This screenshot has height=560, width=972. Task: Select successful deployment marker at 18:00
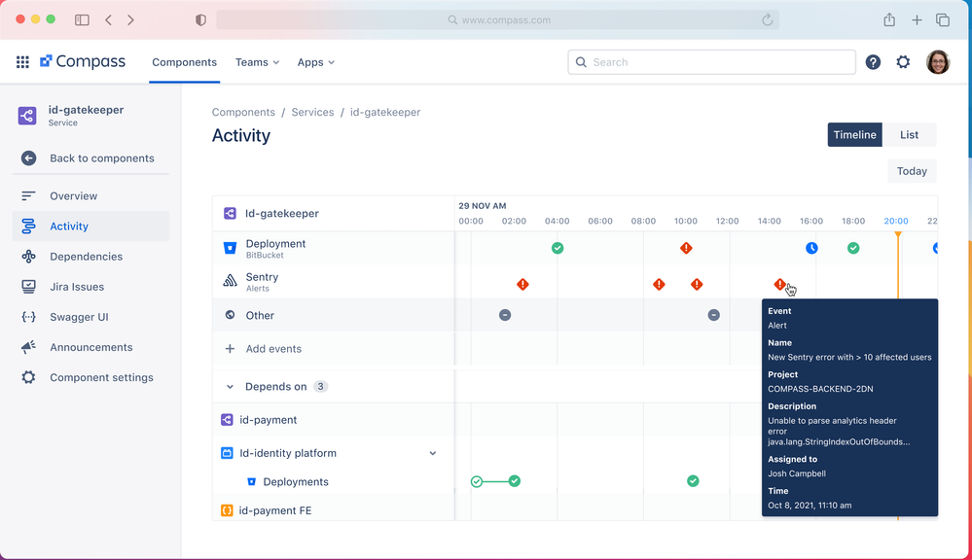(x=853, y=249)
